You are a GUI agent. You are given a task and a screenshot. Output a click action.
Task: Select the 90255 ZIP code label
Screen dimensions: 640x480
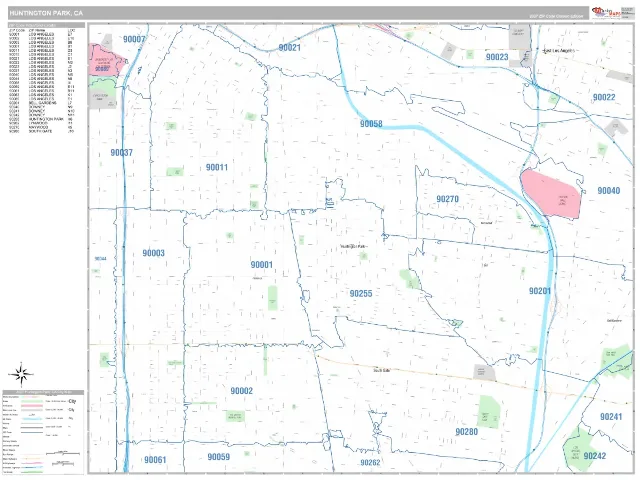(x=361, y=293)
